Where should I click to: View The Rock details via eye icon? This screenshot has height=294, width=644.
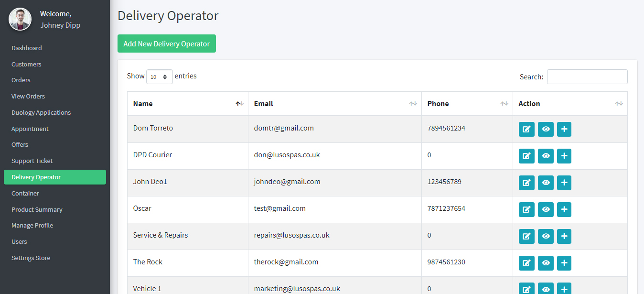[x=546, y=263]
